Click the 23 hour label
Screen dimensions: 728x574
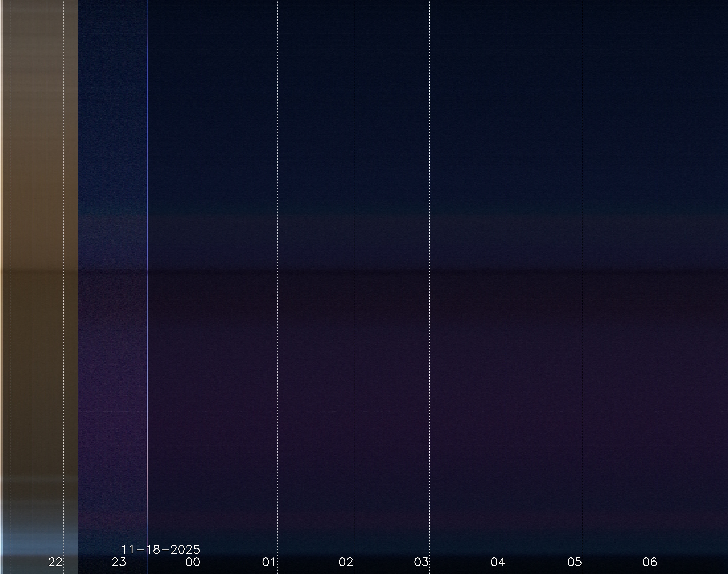(119, 562)
